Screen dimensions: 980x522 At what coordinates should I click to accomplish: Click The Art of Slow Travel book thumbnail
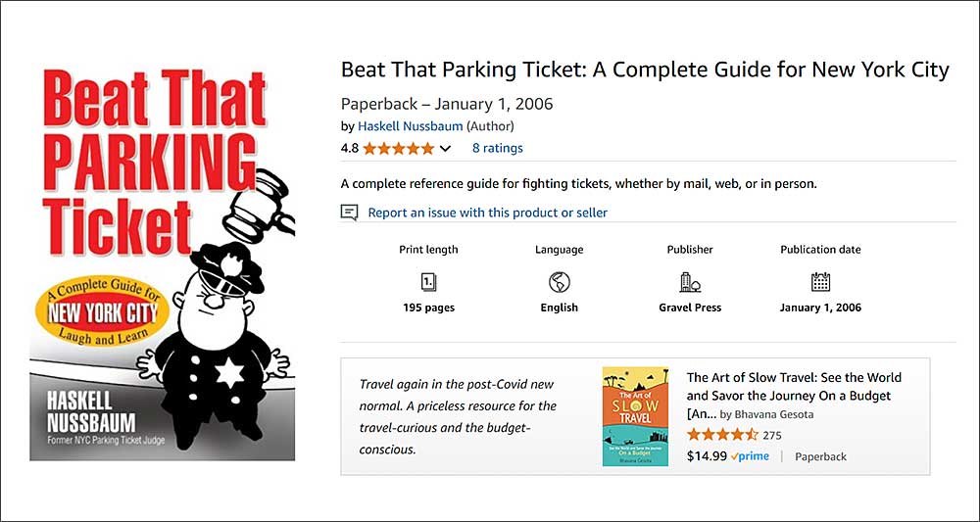click(635, 416)
